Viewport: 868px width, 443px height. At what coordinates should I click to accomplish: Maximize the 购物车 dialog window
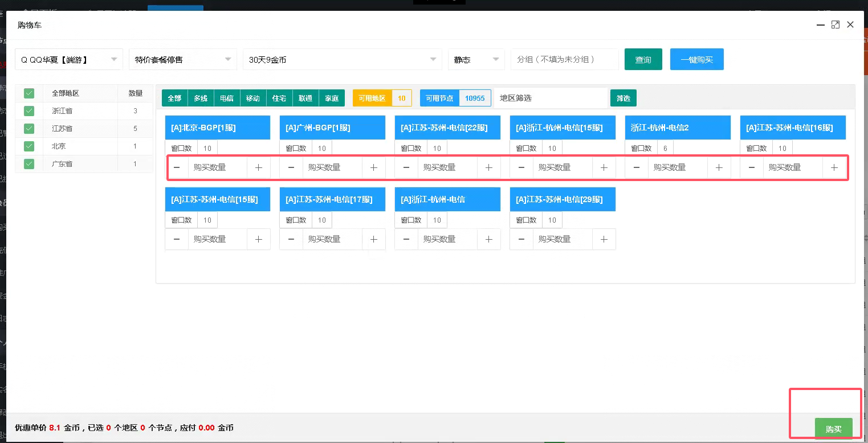pos(836,24)
